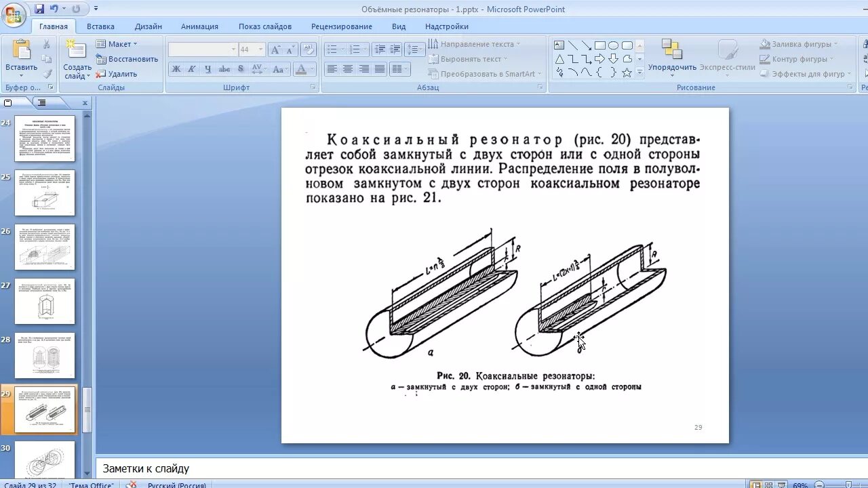Open character spacing AV menu

coord(258,69)
